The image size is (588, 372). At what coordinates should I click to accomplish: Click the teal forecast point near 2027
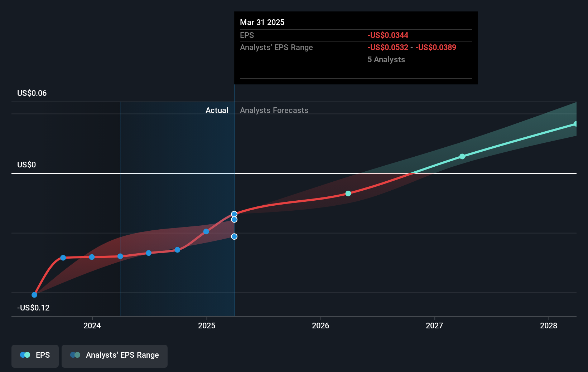[462, 156]
